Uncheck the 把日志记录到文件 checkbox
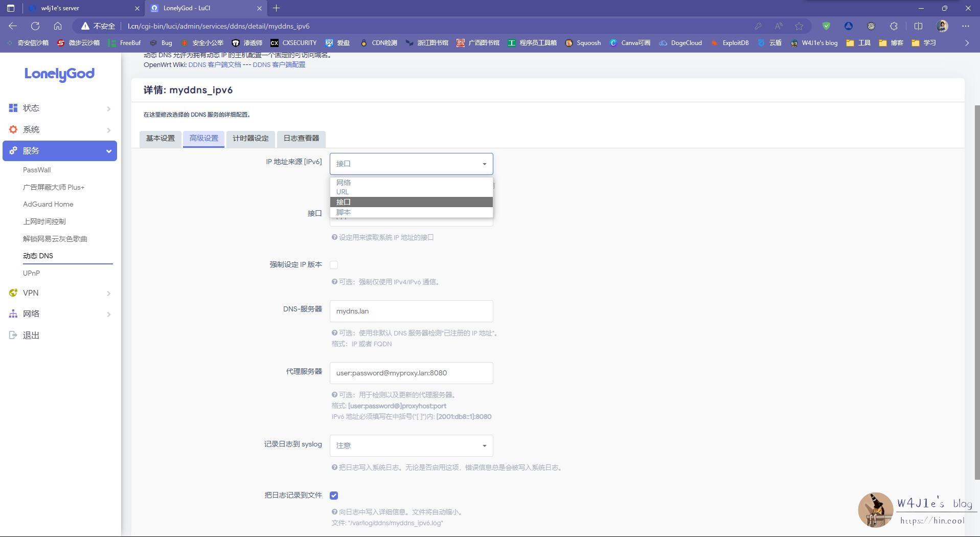Image resolution: width=980 pixels, height=537 pixels. tap(334, 496)
